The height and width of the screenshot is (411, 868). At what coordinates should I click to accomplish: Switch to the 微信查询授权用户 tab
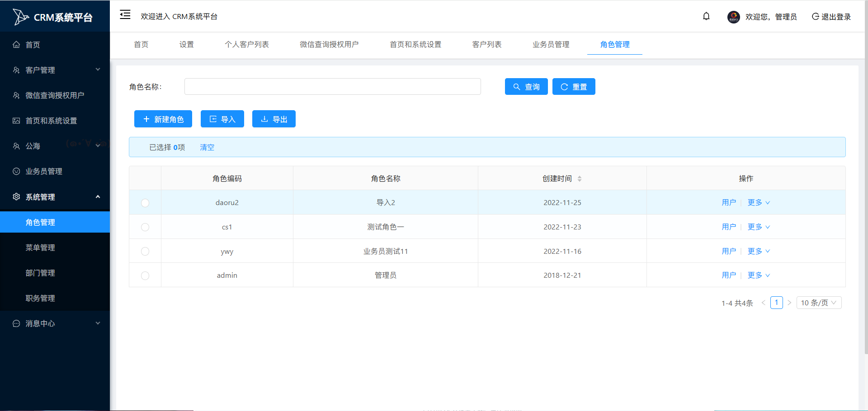[329, 44]
